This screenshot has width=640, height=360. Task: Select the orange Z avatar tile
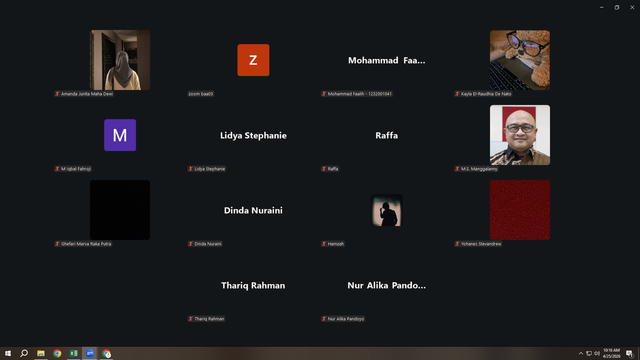click(x=253, y=60)
